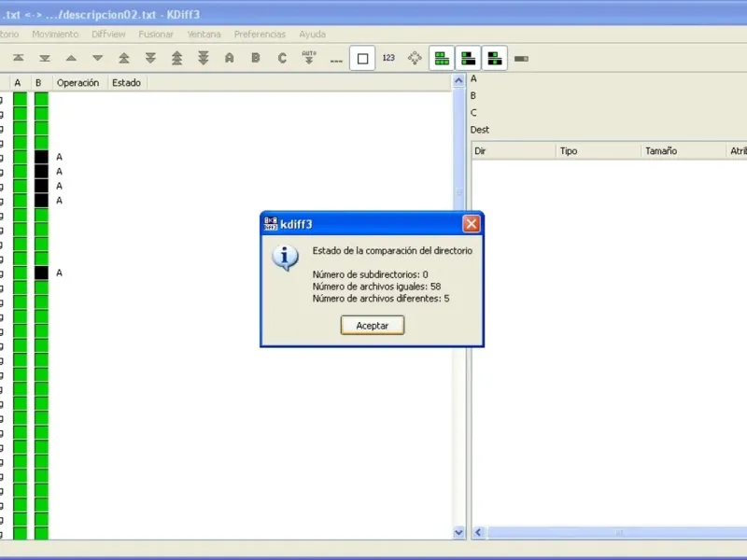This screenshot has height=560, width=747.
Task: Click the Dest label in right panel
Action: coord(480,130)
